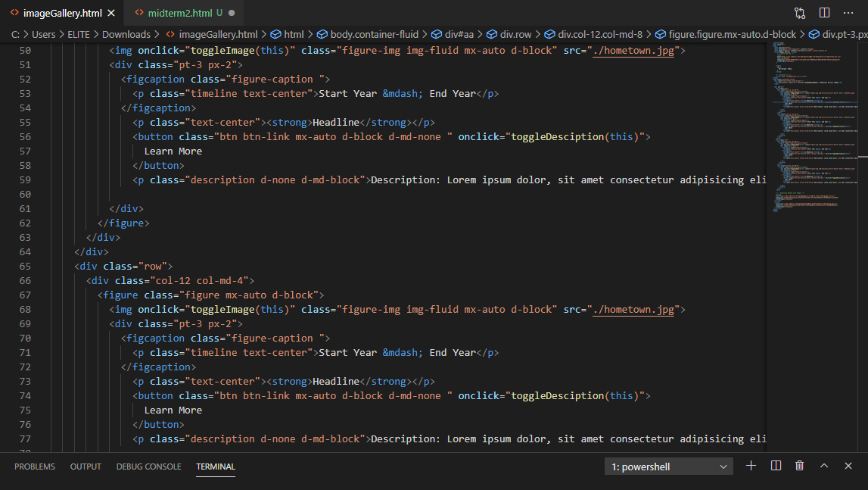
Task: Click the Downloads breadcrumb folder
Action: 126,34
